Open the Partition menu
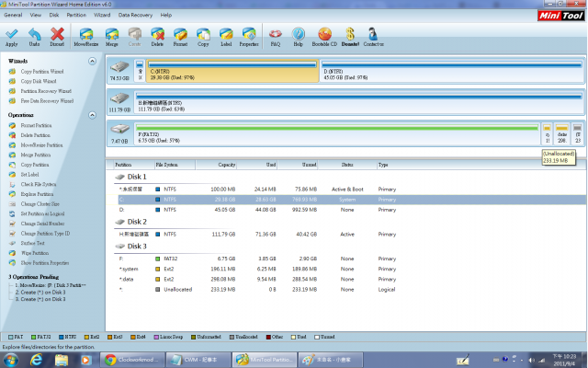The width and height of the screenshot is (588, 368). point(76,15)
